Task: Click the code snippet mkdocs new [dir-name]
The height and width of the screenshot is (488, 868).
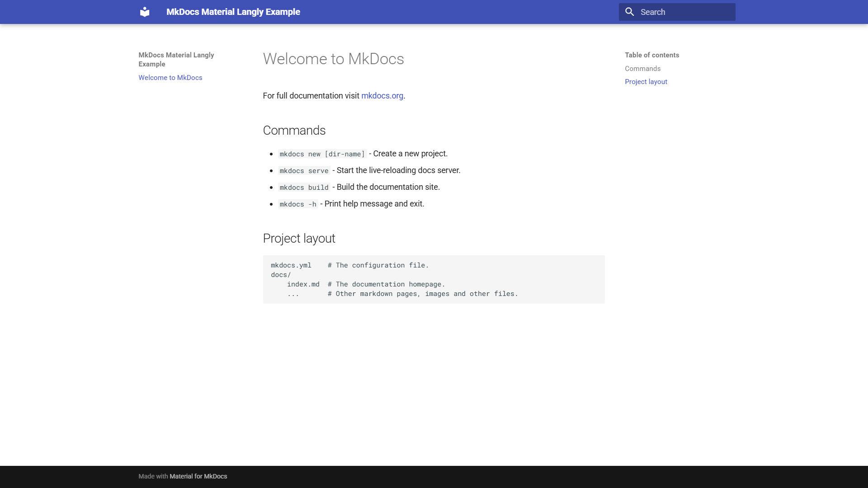Action: (322, 154)
